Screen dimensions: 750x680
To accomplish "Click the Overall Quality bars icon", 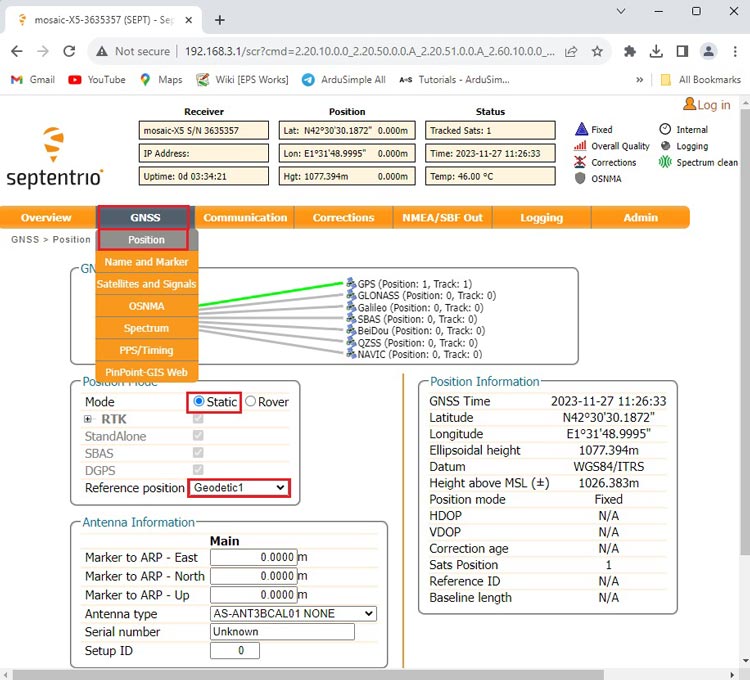I will coord(580,146).
